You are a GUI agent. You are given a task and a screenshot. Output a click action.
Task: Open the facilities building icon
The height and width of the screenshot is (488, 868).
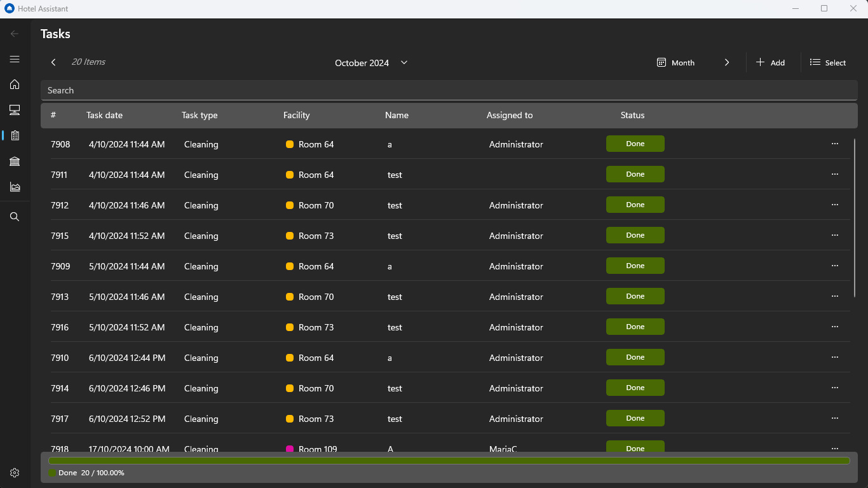(15, 161)
